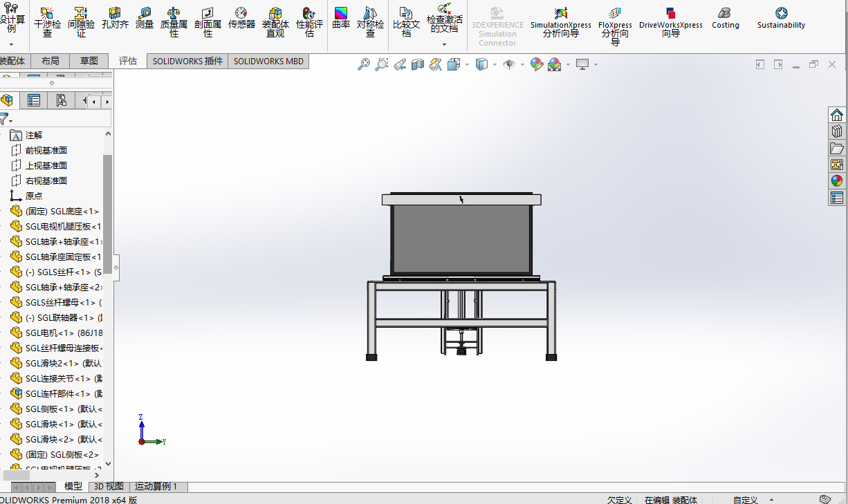Screen dimensions: 848x504
Task: Open Display Style dropdown arrow
Action: [495, 65]
